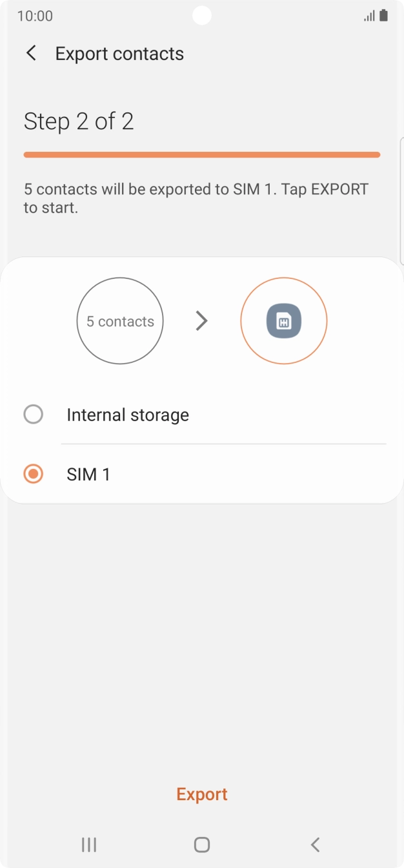Click the chevron between contacts and SIM
This screenshot has width=404, height=868.
pos(202,321)
